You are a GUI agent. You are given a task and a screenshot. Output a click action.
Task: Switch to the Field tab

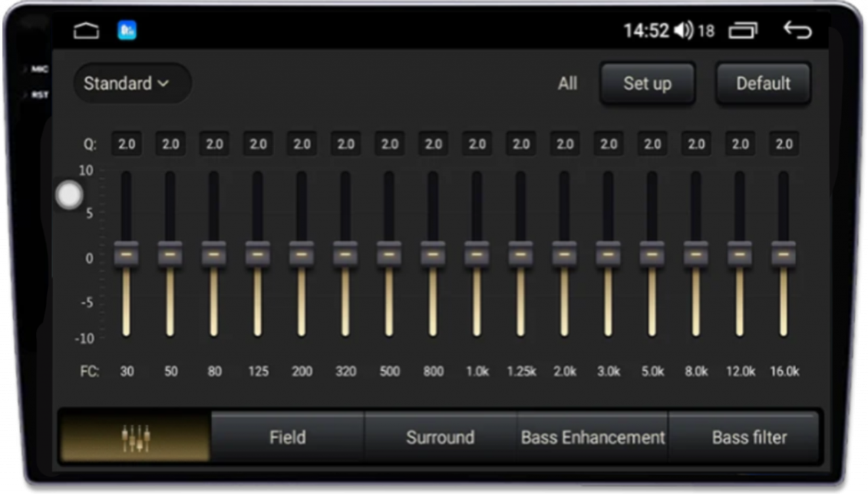click(x=288, y=438)
